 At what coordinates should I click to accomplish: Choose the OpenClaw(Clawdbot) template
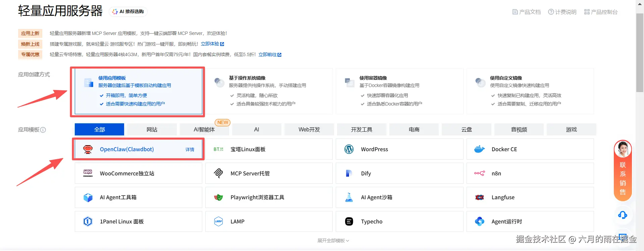139,149
